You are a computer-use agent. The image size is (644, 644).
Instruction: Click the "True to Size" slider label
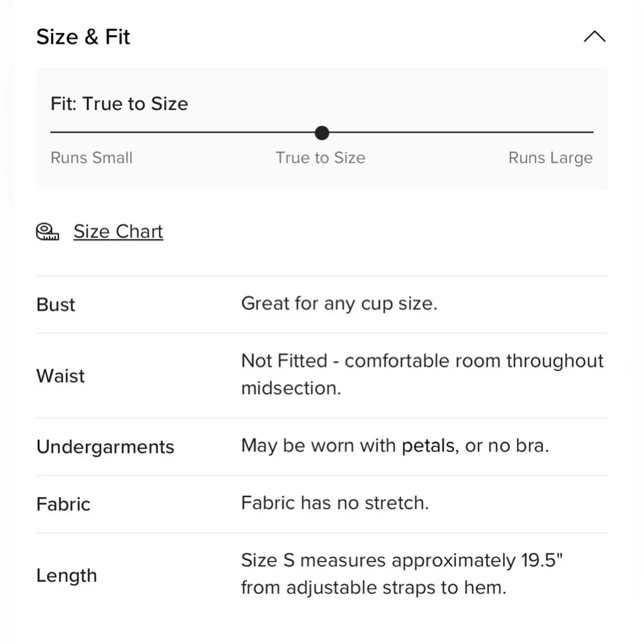320,158
